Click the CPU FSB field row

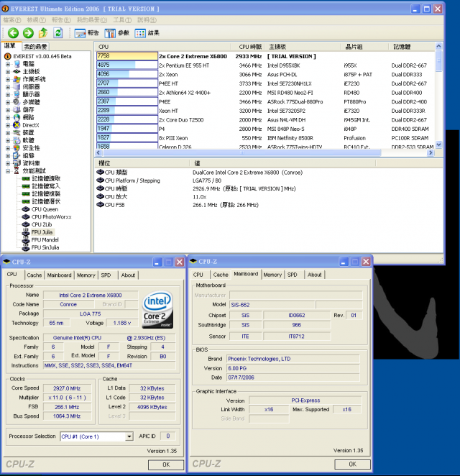click(269, 205)
